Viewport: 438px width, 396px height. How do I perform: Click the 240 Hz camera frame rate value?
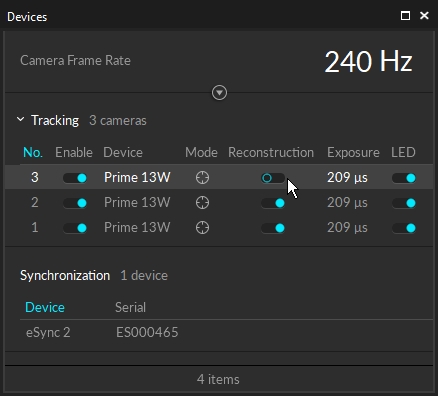368,62
